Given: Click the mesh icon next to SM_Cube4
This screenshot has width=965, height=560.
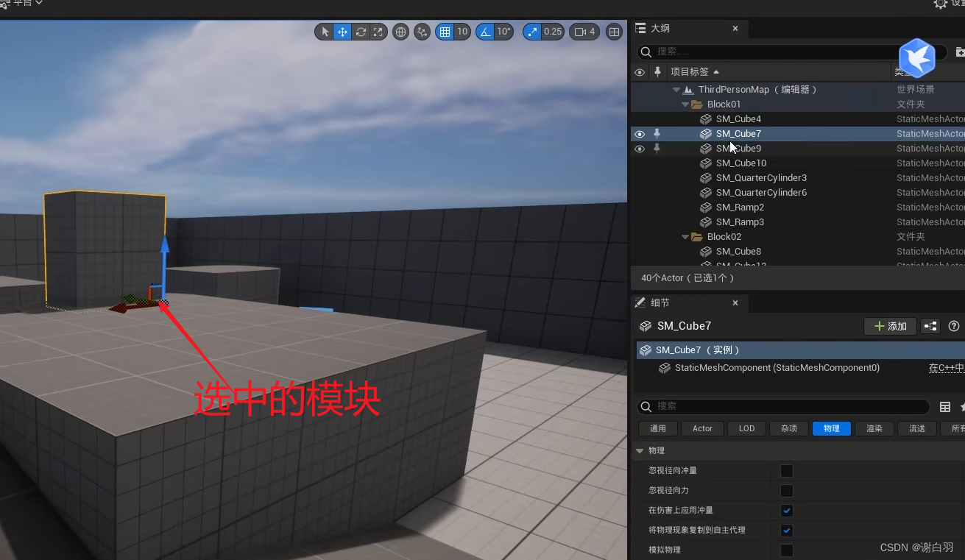Looking at the screenshot, I should 705,118.
